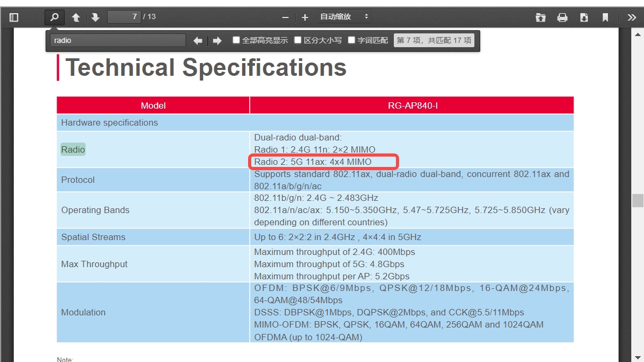644x362 pixels.
Task: Click the total pages label / 13
Action: 149,16
